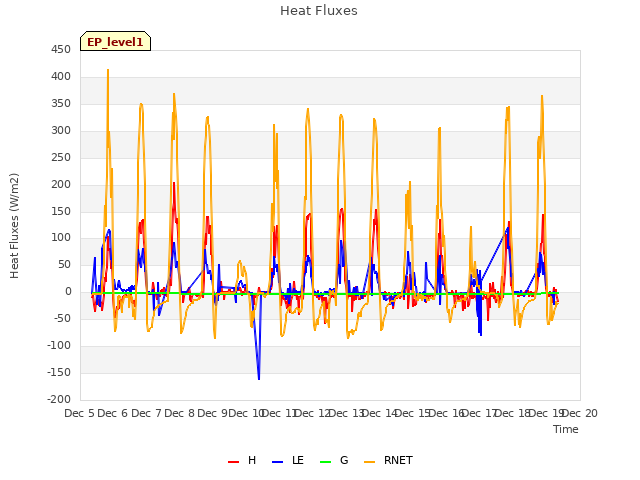
Task: Click the 450 y-axis tick label
Action: point(61,50)
